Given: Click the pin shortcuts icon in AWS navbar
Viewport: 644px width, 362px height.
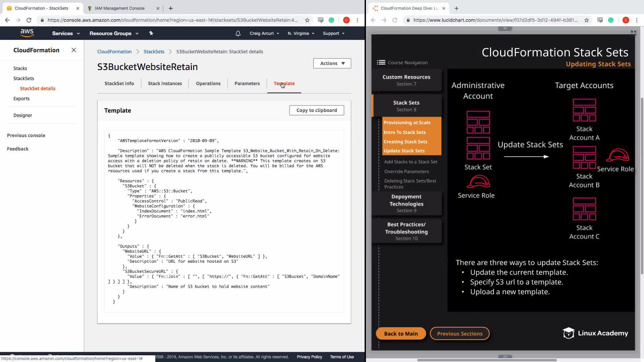Looking at the screenshot, I should click(151, 33).
